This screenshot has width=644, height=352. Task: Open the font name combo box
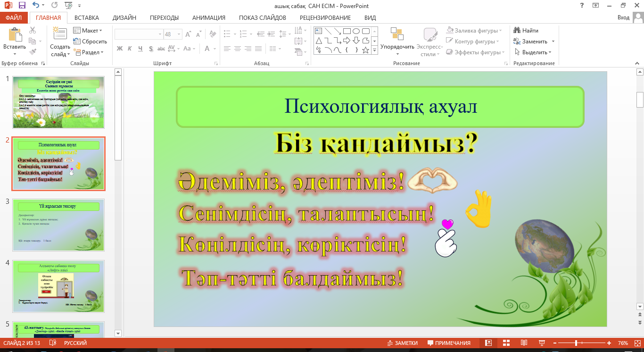[x=138, y=34]
